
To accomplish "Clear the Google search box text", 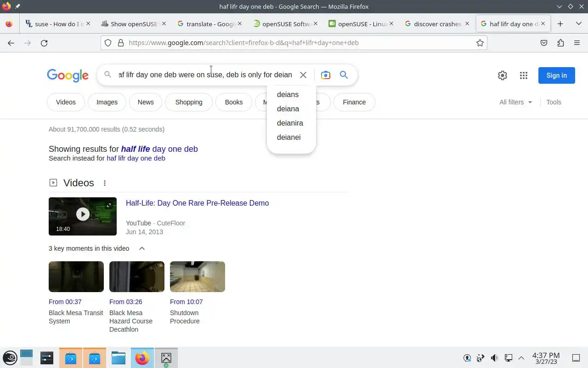I will click(303, 75).
